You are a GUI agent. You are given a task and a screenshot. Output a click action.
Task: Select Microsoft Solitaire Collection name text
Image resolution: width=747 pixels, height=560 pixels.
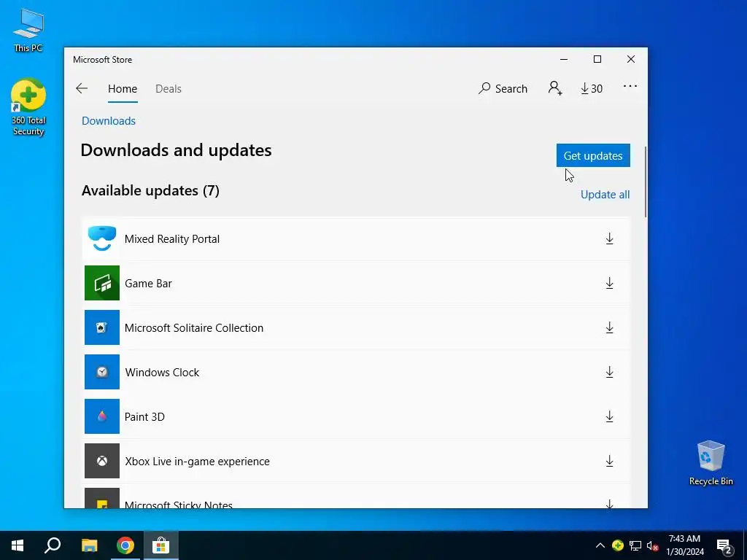click(194, 327)
